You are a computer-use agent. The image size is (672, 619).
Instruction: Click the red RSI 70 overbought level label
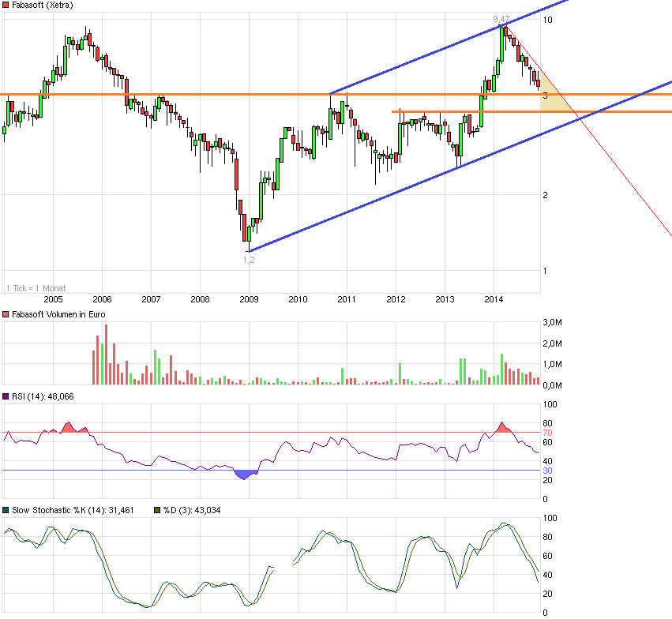tap(546, 433)
